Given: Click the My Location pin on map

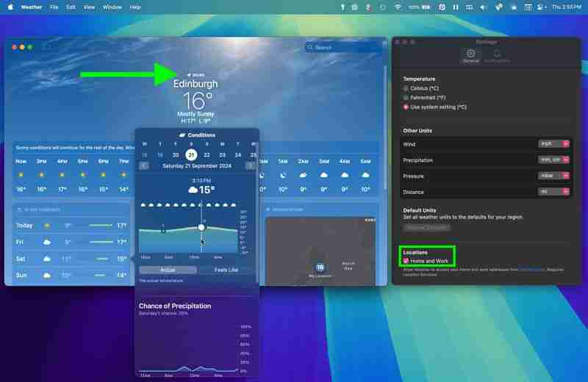Looking at the screenshot, I should pyautogui.click(x=320, y=267).
